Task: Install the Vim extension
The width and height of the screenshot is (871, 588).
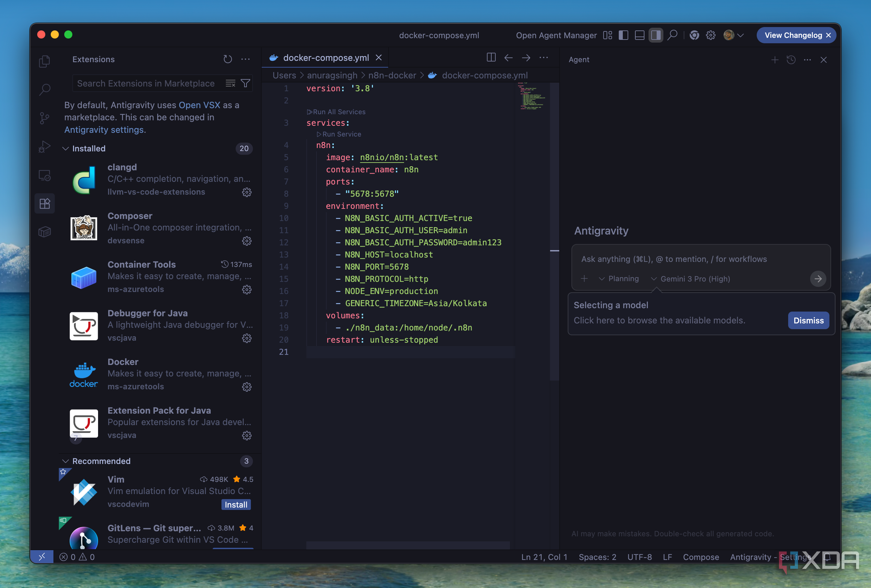Action: (x=236, y=505)
